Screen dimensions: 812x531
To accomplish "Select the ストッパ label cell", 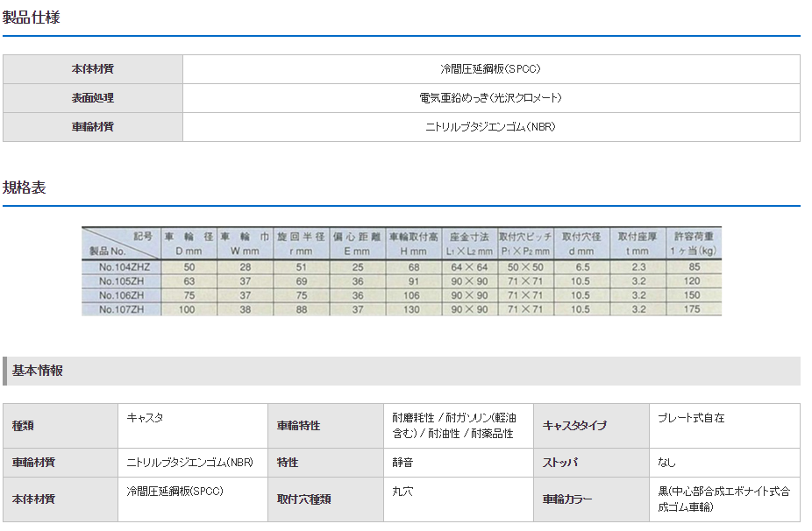I will (x=591, y=463).
